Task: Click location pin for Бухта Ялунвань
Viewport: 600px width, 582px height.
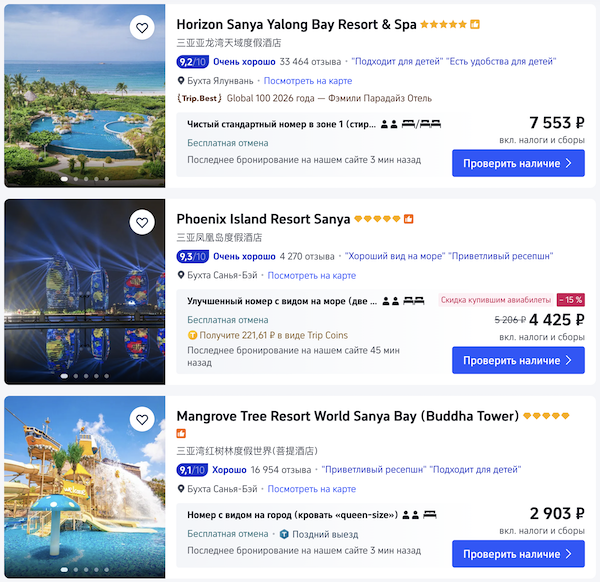Action: click(181, 80)
